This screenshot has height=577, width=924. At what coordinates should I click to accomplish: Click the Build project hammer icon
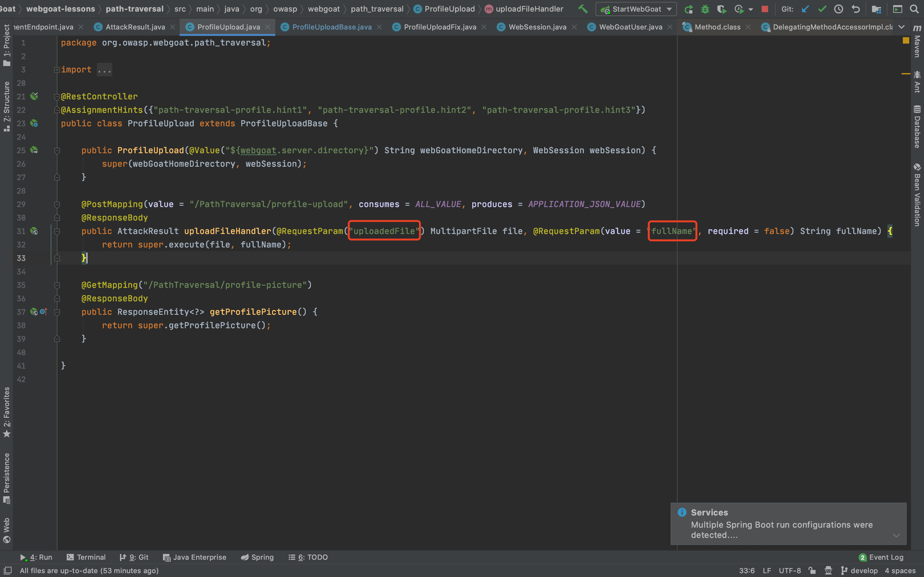pyautogui.click(x=583, y=9)
